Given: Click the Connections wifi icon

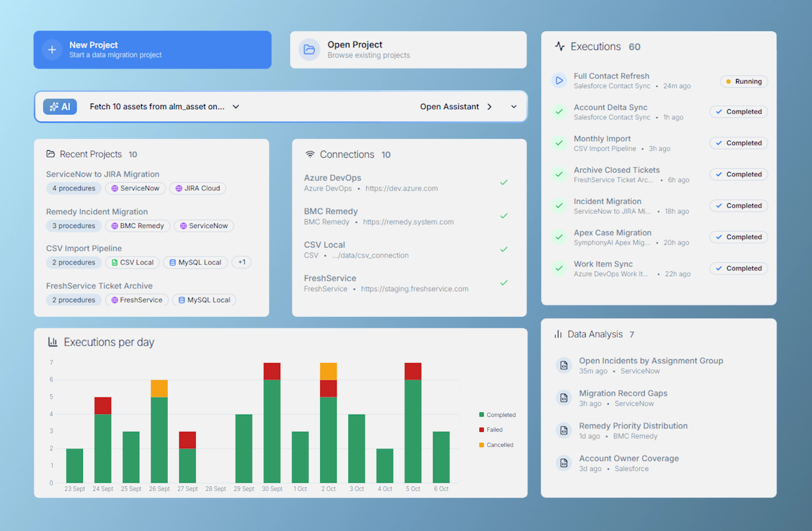Looking at the screenshot, I should 310,154.
